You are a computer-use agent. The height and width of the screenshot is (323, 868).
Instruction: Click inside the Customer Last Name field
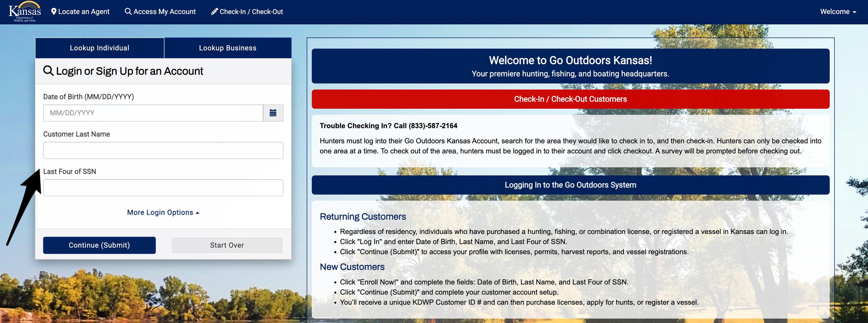click(x=163, y=150)
